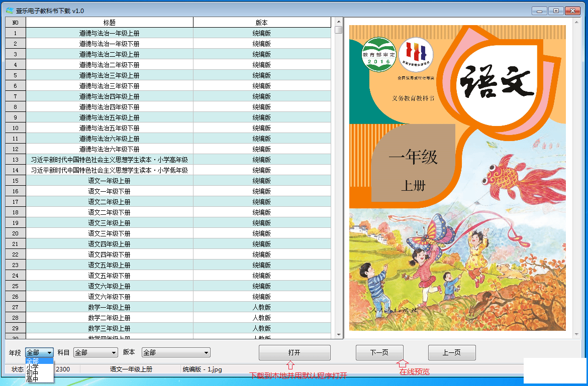Select row 道德与法治四年级上册
Image resolution: width=588 pixels, height=386 pixels.
click(168, 96)
